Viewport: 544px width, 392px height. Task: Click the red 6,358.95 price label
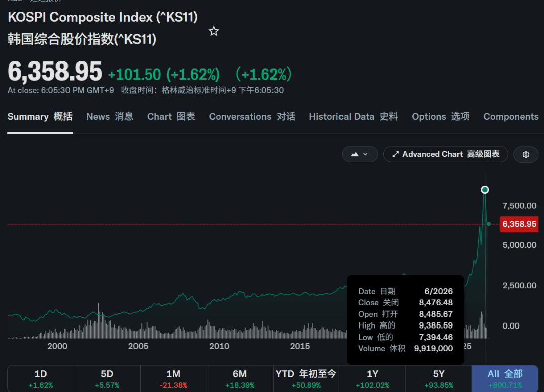coord(519,224)
